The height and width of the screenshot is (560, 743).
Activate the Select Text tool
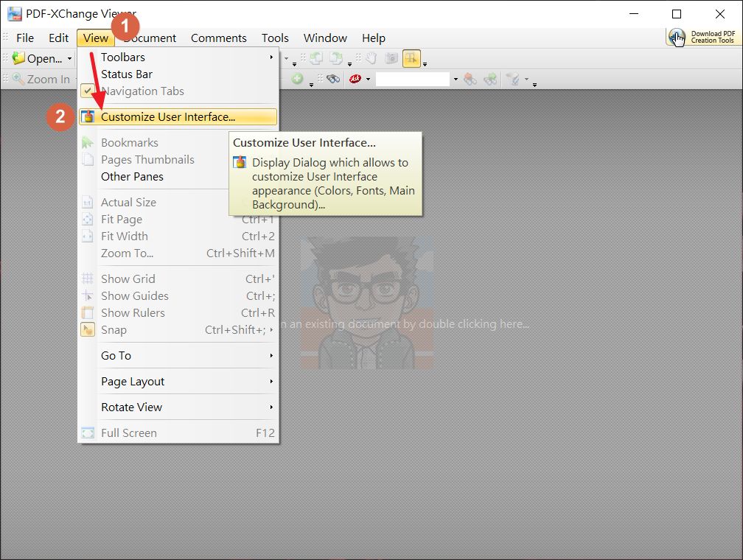[x=411, y=59]
